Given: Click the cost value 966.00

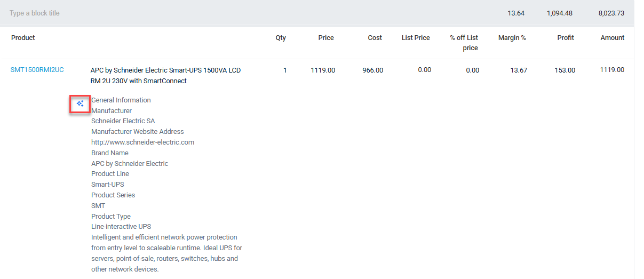Looking at the screenshot, I should tap(372, 70).
